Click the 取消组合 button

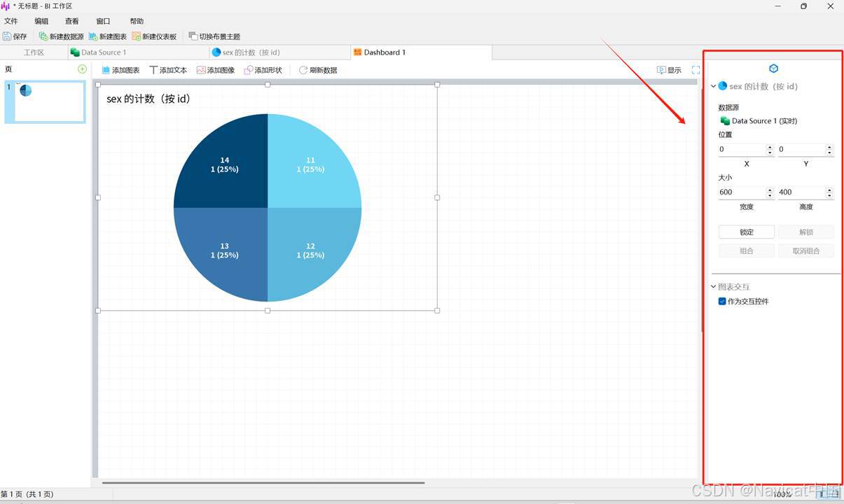(x=806, y=251)
